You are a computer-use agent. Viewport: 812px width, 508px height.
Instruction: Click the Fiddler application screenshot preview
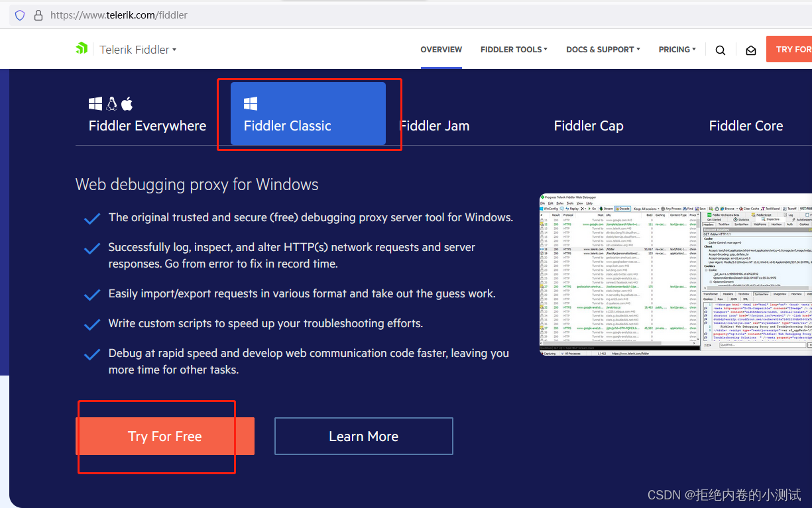(x=676, y=275)
